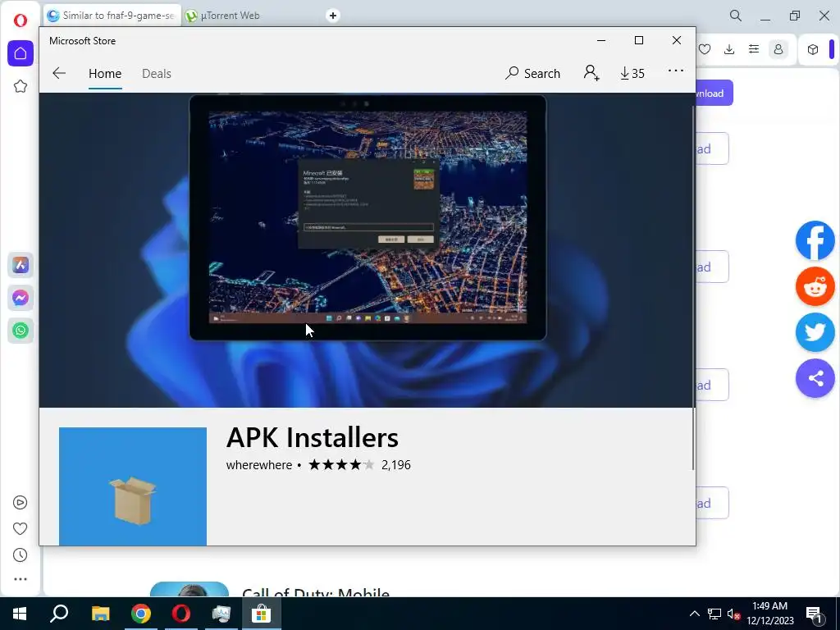This screenshot has width=840, height=630.
Task: Open a new Opera tab
Action: click(333, 16)
